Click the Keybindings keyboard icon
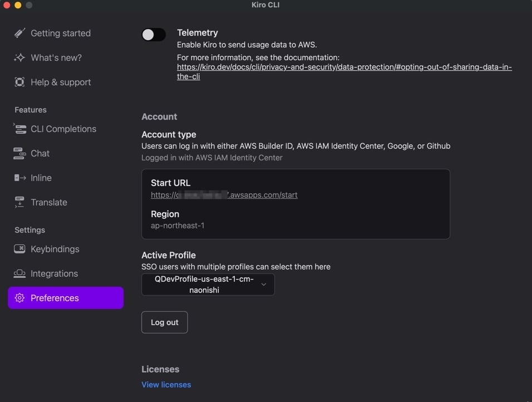This screenshot has height=402, width=532. pyautogui.click(x=21, y=249)
